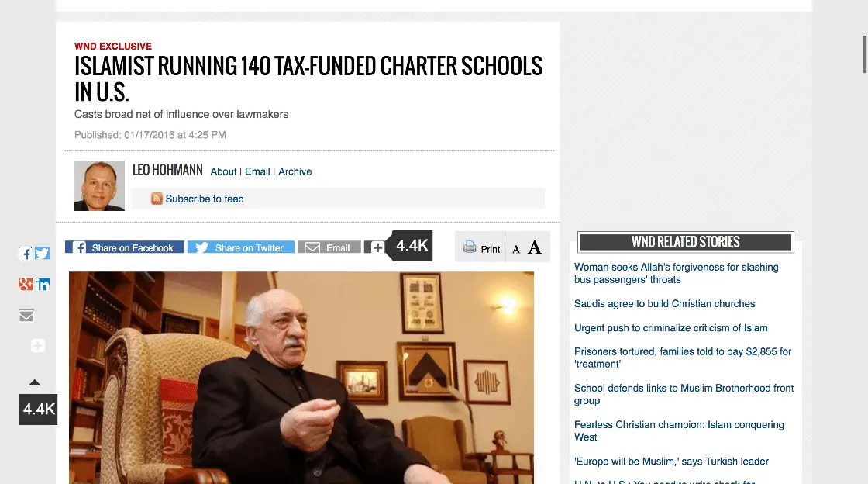Click the Twitter bird icon in left sidebar
Image resolution: width=868 pixels, height=484 pixels.
point(42,254)
